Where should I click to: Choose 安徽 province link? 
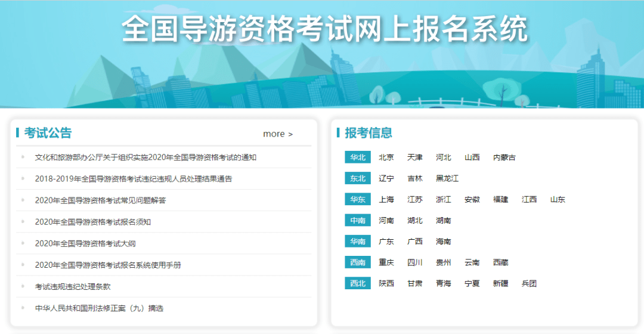coord(472,199)
